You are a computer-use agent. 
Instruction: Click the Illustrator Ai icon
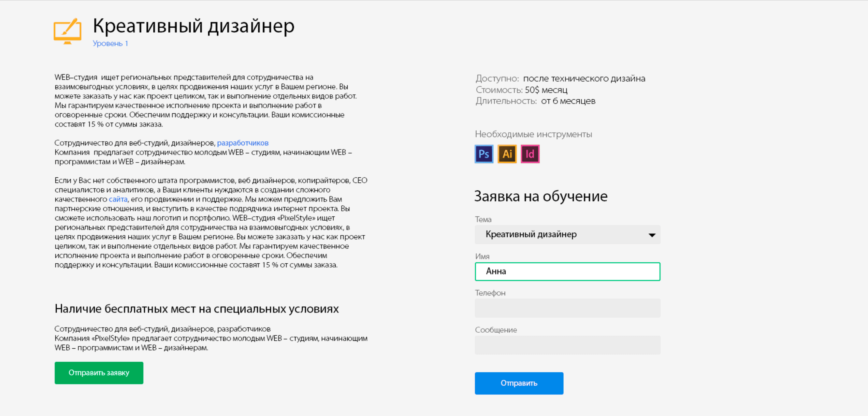pyautogui.click(x=507, y=154)
